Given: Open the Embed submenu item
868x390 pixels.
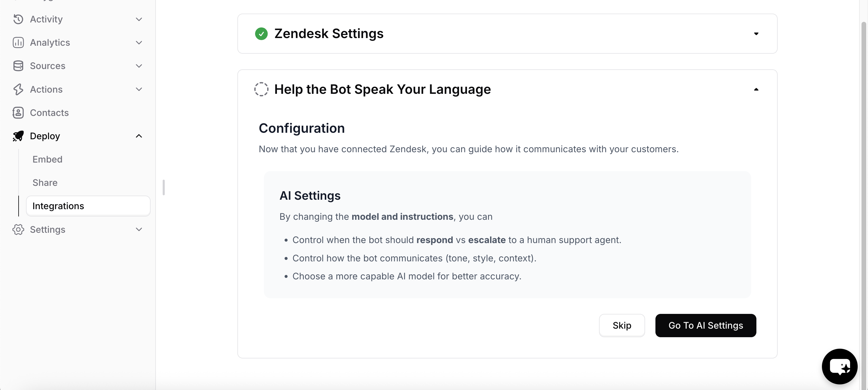Looking at the screenshot, I should 48,159.
